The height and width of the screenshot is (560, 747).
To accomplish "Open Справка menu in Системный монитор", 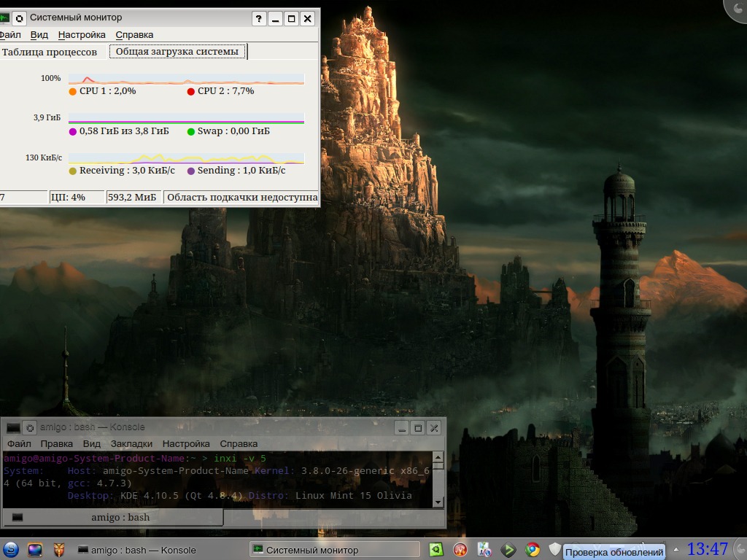I will tap(134, 35).
